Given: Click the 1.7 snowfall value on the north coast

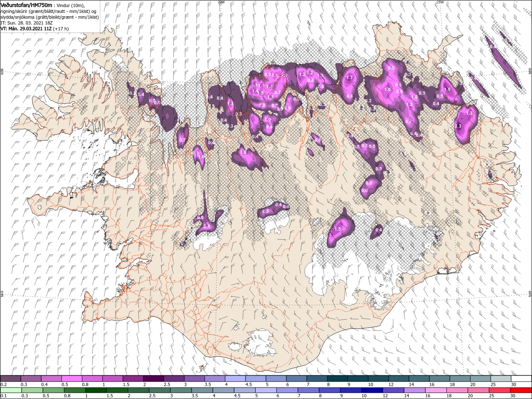Looking at the screenshot, I should click(350, 78).
